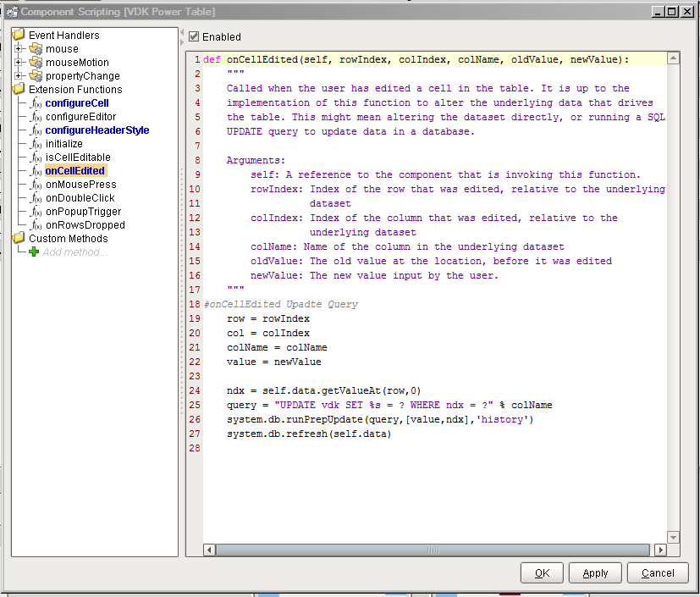Click the Component Scripting window title icon
Image resolution: width=700 pixels, height=597 pixels.
[x=13, y=12]
